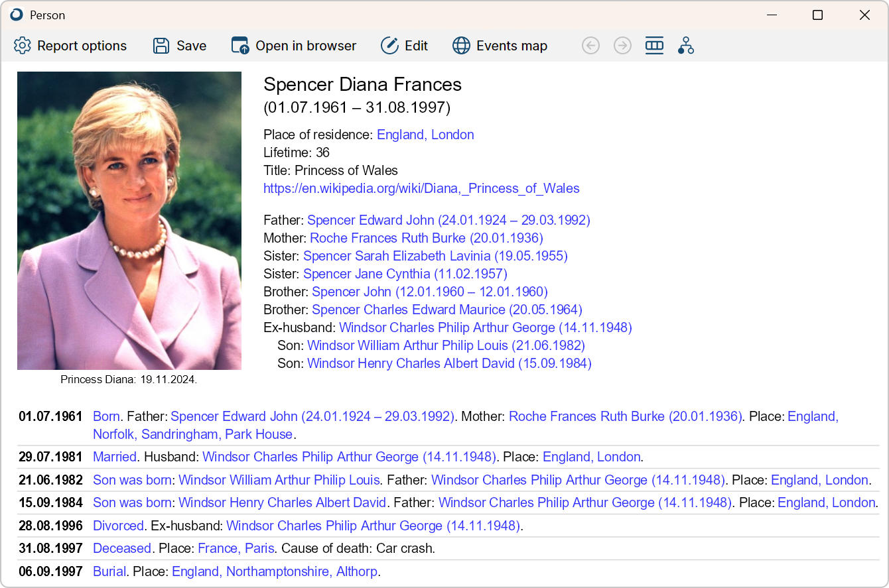
Task: Click Princess Diana portrait photo
Action: click(x=129, y=221)
